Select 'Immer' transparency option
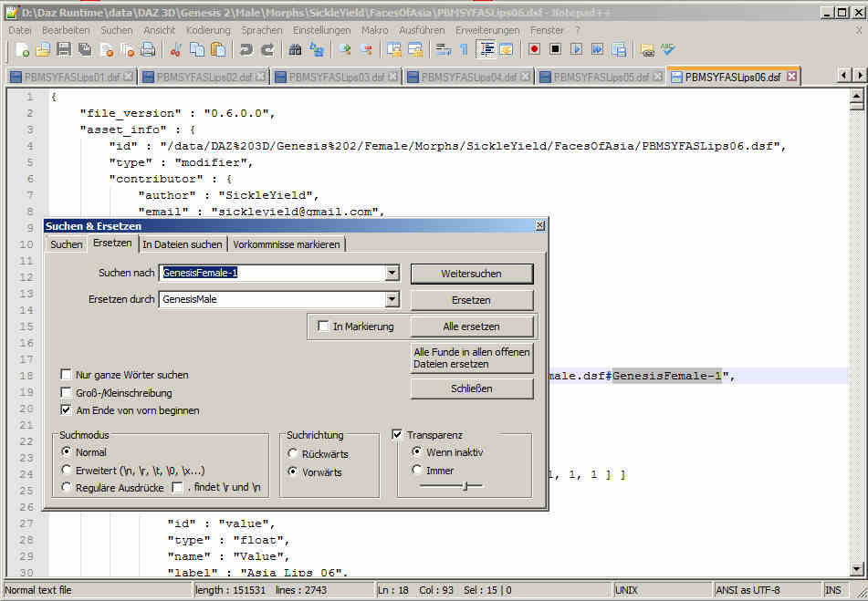Viewport: 868px width, 601px height. (417, 470)
